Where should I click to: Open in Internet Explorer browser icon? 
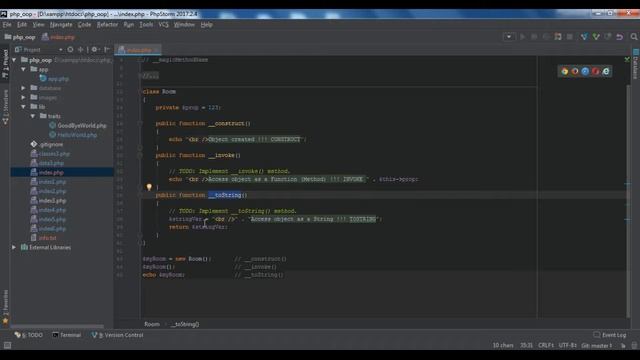606,71
